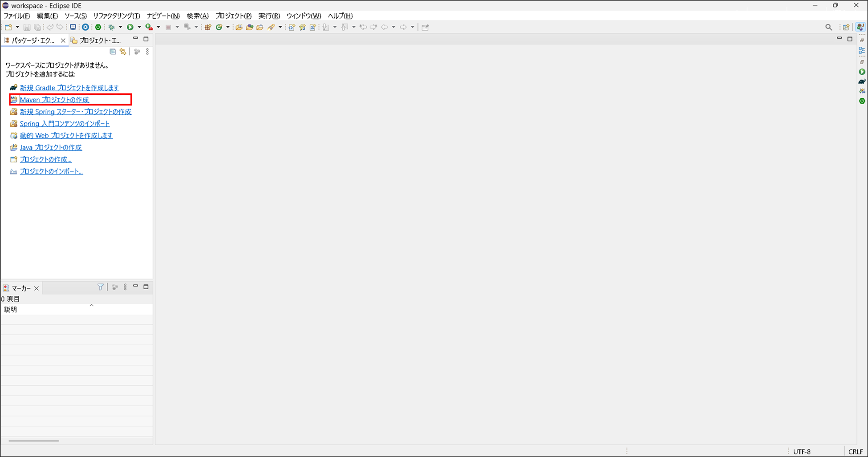Expand the Forward history dropdown arrow
This screenshot has height=457, width=868.
(x=412, y=27)
